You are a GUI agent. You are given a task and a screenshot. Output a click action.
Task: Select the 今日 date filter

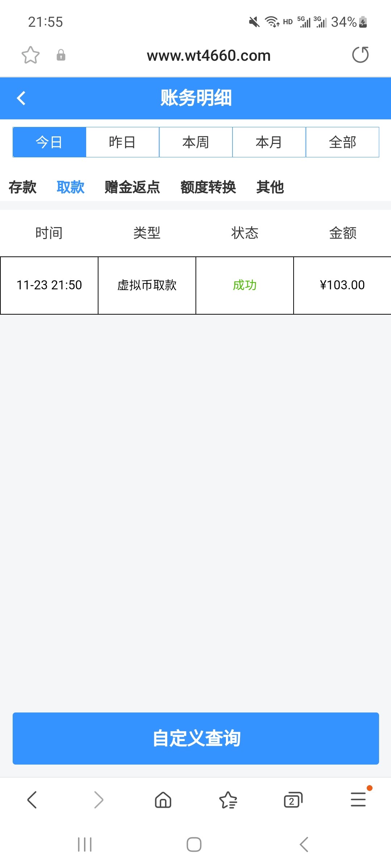(x=49, y=142)
